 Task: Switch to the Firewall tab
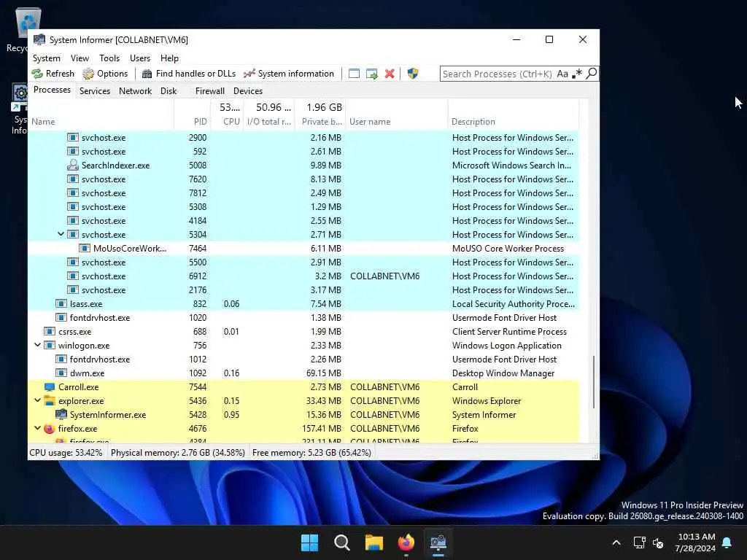pos(209,91)
